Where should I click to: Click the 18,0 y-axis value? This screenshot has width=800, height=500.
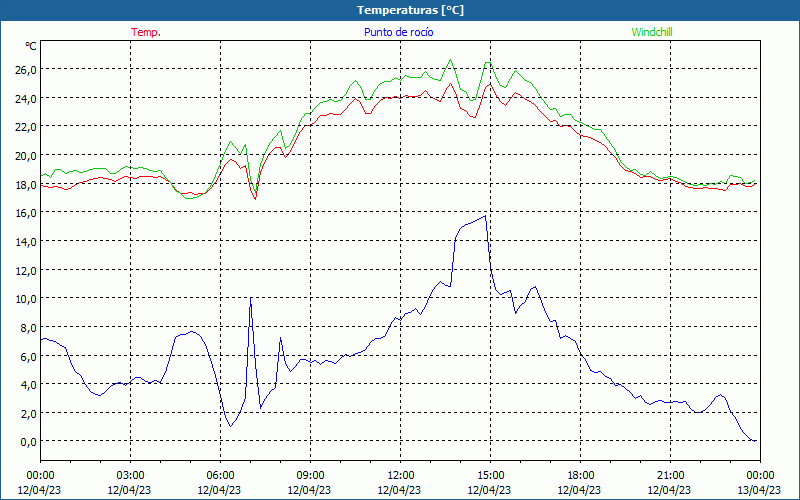pos(26,185)
